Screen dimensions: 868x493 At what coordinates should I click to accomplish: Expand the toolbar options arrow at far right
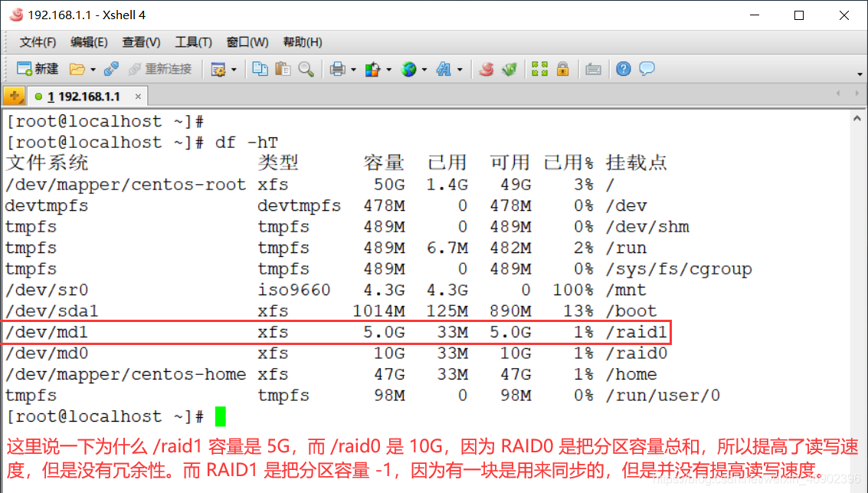[859, 74]
